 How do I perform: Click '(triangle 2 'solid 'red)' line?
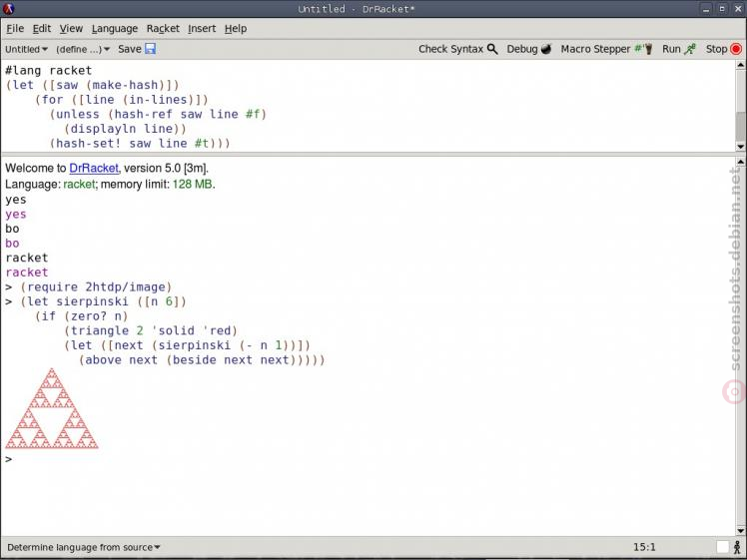[151, 331]
